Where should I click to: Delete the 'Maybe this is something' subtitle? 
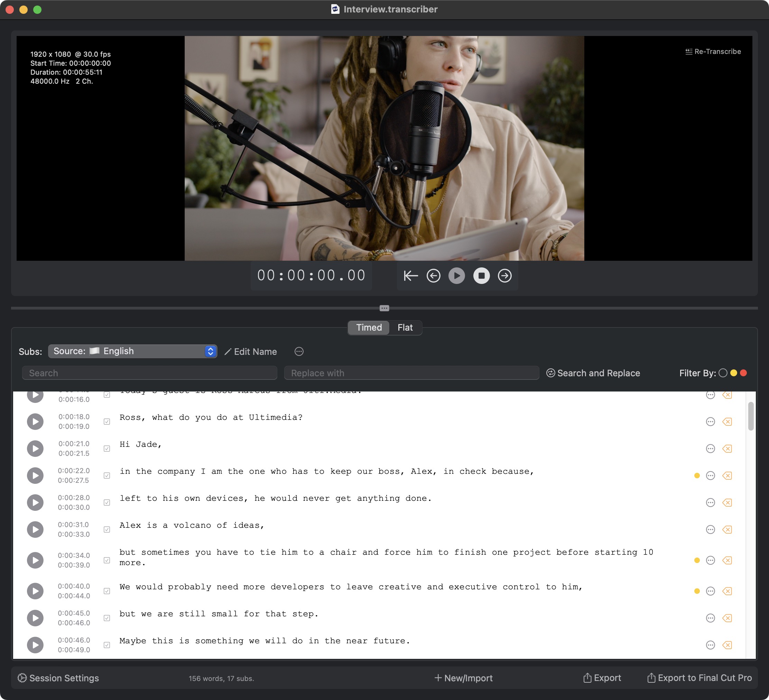[x=727, y=645]
